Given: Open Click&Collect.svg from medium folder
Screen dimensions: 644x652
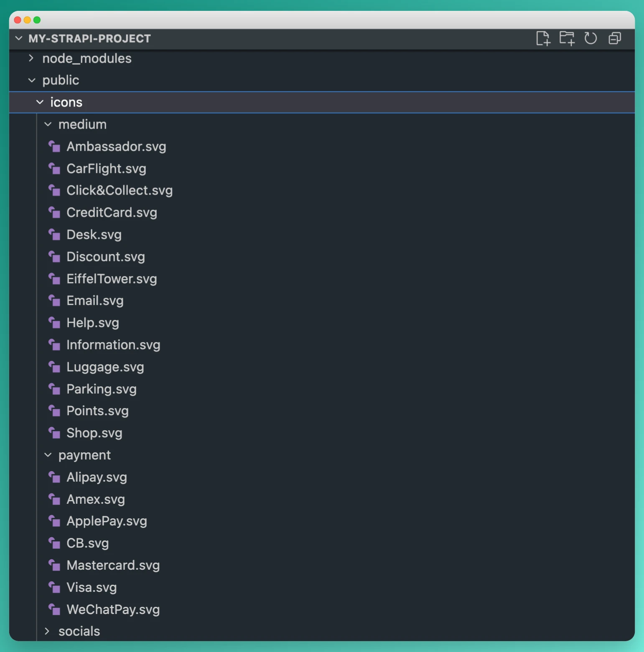Looking at the screenshot, I should coord(120,190).
